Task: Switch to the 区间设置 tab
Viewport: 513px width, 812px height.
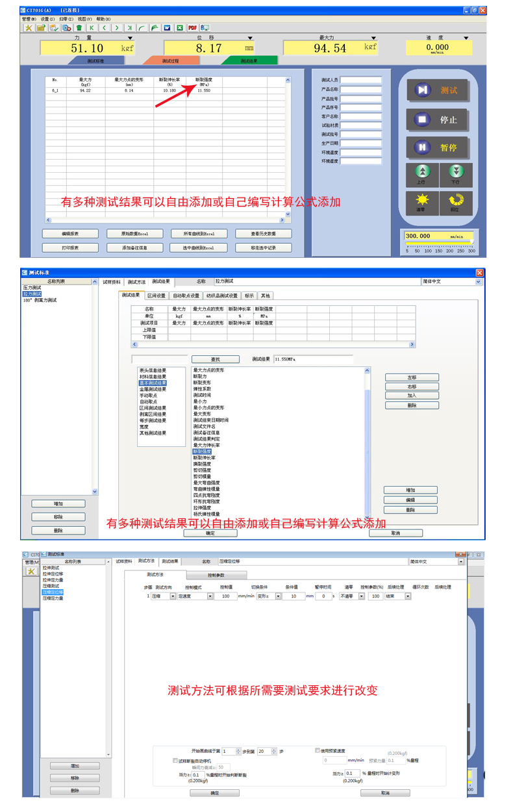Action: click(156, 296)
